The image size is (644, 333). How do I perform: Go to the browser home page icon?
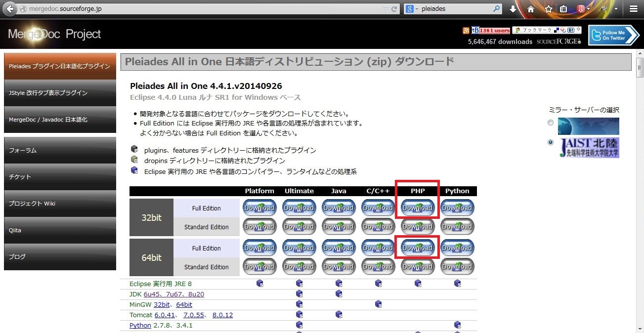[531, 9]
